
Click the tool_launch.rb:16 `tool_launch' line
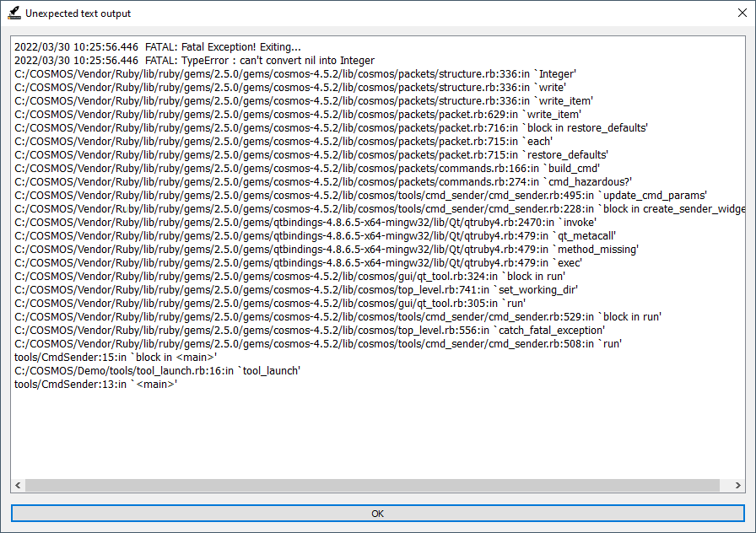[x=157, y=370]
